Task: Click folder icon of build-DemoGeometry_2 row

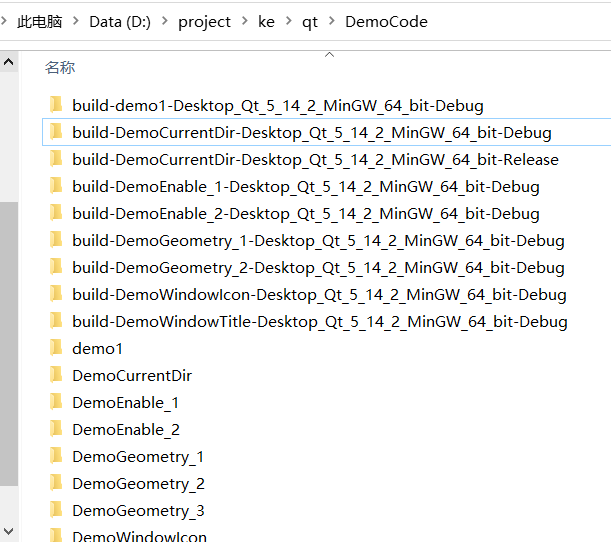Action: pos(56,267)
